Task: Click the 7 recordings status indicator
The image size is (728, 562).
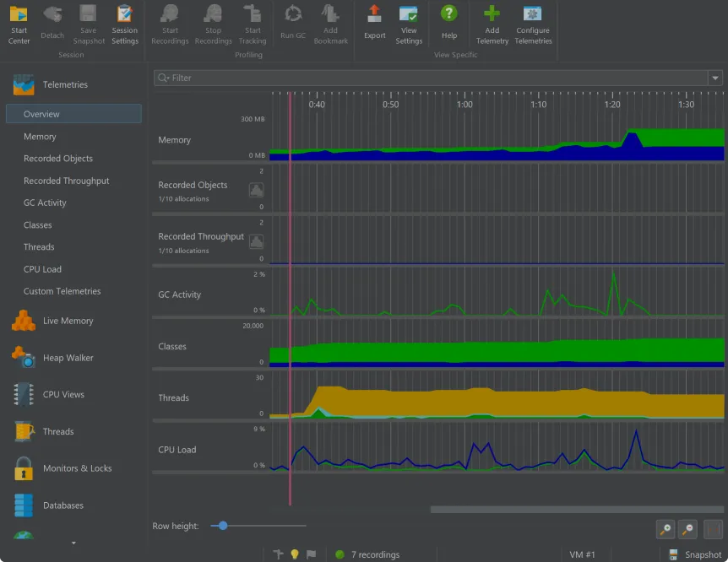Action: [367, 554]
